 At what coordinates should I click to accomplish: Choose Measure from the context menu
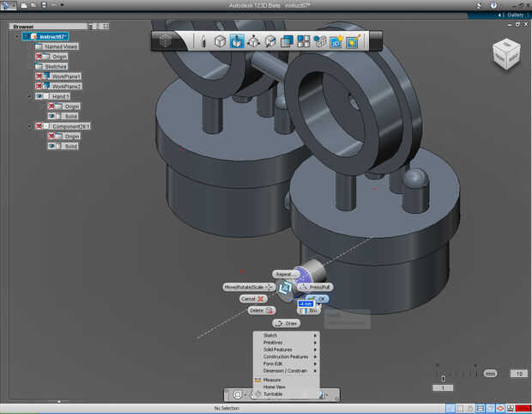(286, 380)
